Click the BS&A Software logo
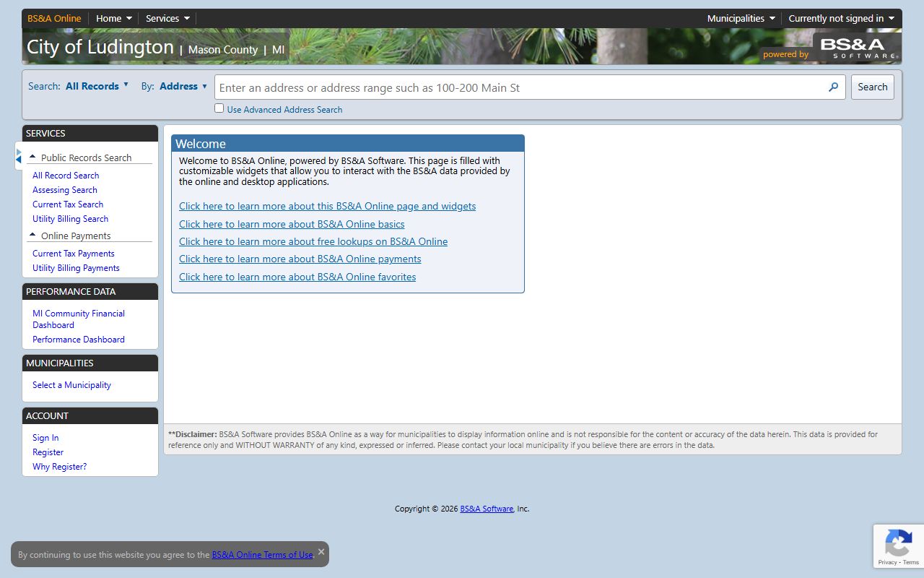Screen dimensions: 924x578 point(858,48)
